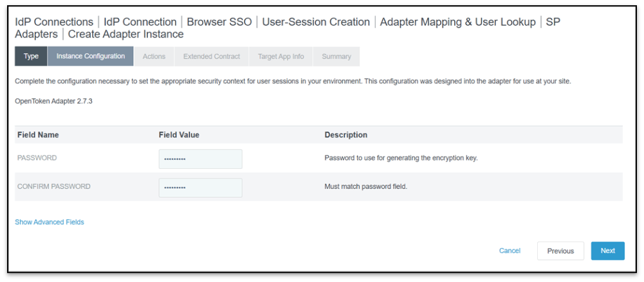Open User-Session Creation breadcrumb
644x282 pixels.
(x=316, y=22)
